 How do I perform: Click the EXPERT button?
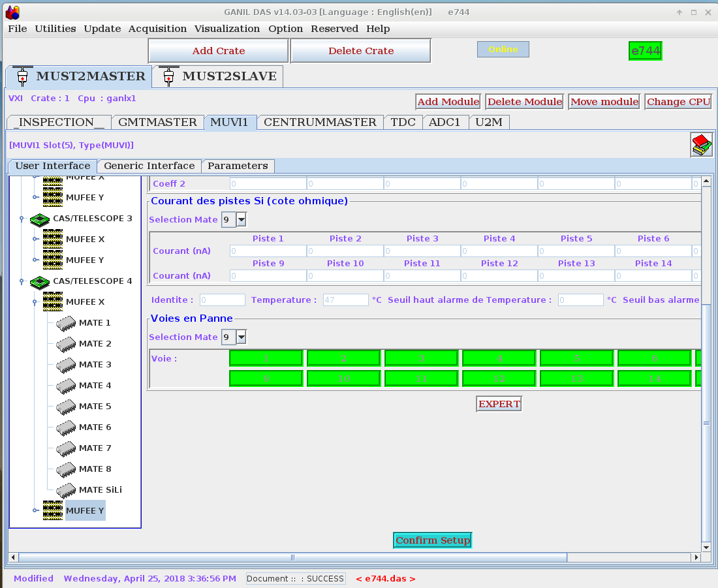click(499, 404)
